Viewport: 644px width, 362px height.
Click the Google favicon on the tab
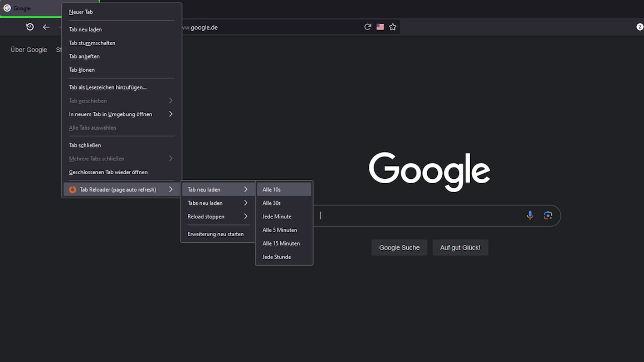click(7, 8)
